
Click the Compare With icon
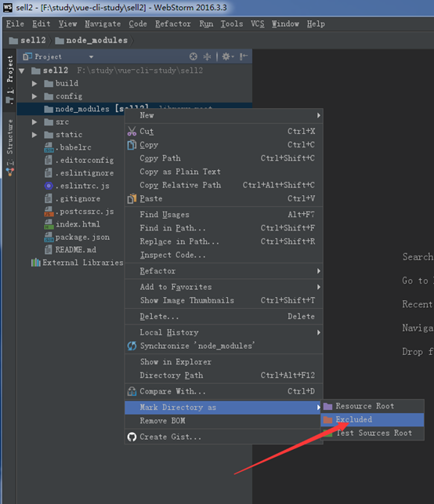click(x=132, y=391)
